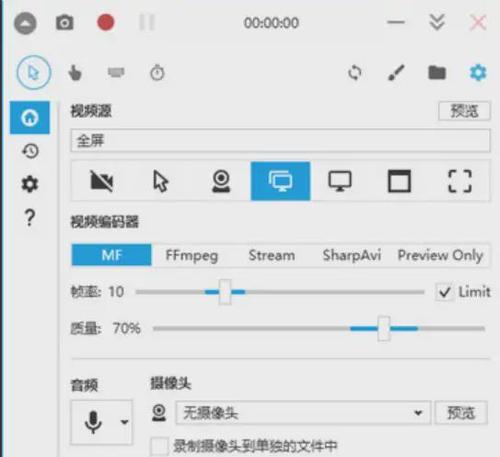
Task: Choose region selection video source
Action: click(x=460, y=181)
